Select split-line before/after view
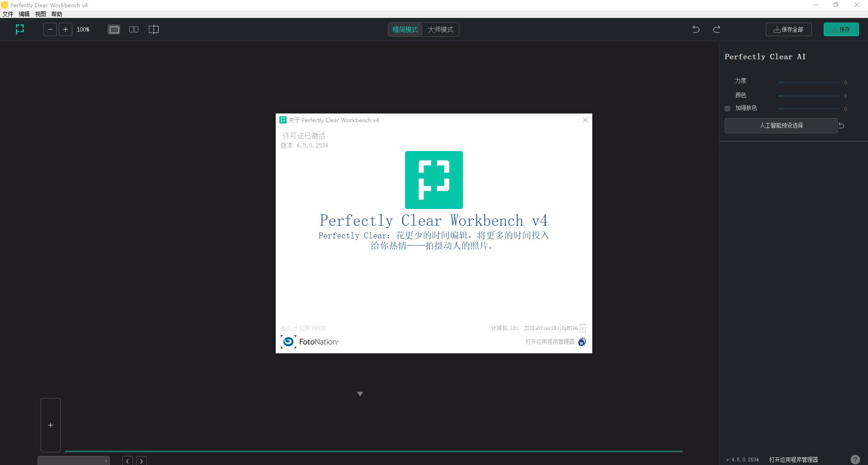 pos(154,29)
